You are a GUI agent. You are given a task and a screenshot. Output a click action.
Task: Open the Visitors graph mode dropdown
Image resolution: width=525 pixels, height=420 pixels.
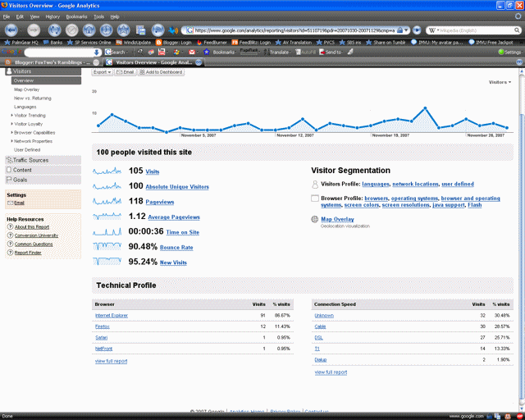(500, 82)
